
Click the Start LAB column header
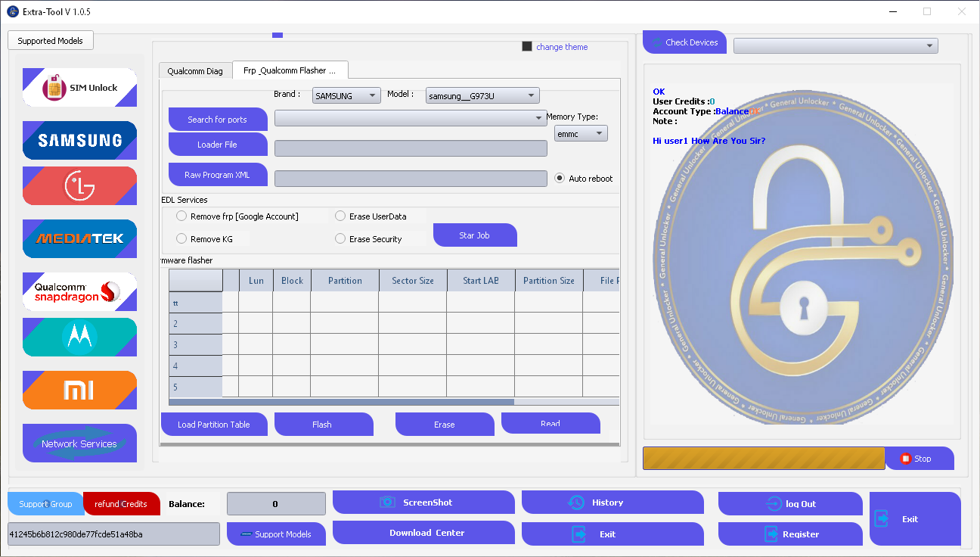pos(481,281)
